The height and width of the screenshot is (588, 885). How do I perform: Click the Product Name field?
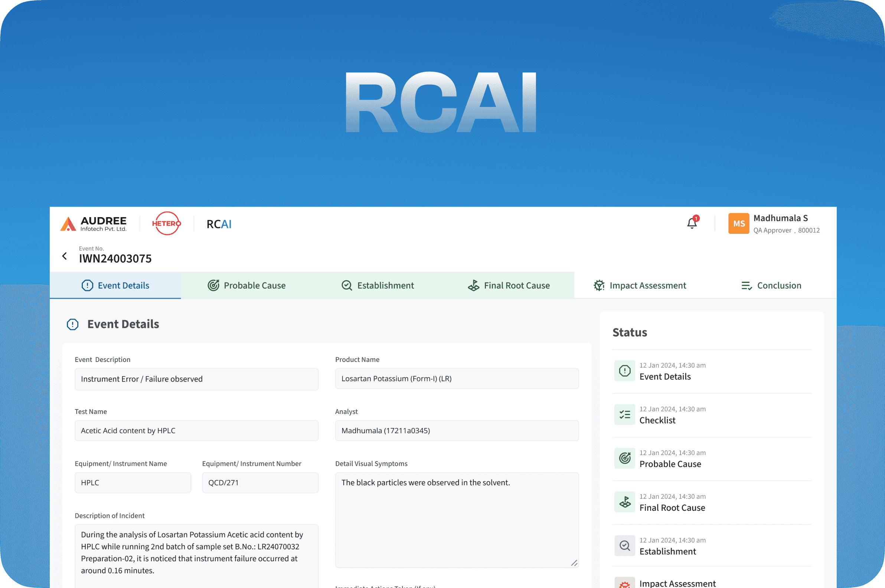pyautogui.click(x=457, y=379)
